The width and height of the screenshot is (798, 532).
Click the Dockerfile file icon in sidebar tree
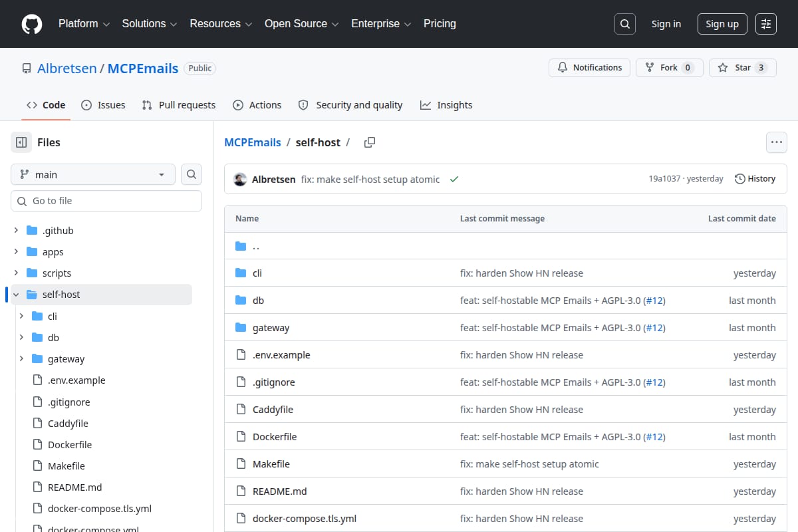(37, 445)
